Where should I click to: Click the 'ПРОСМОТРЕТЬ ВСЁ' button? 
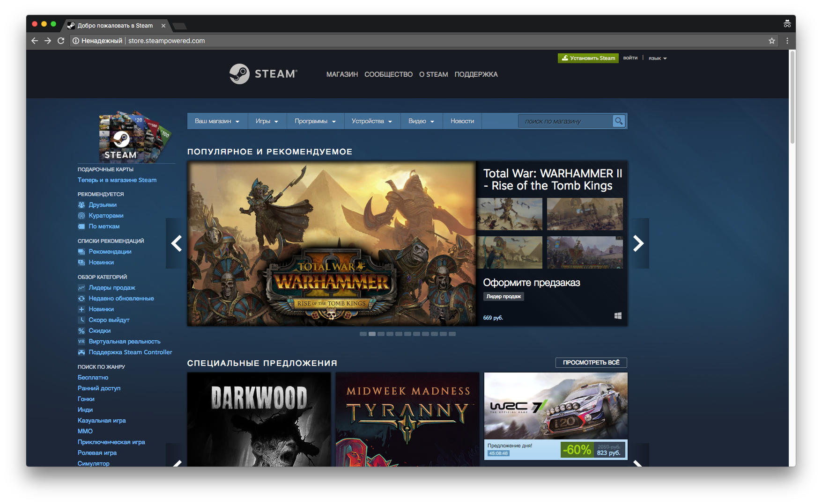tap(591, 363)
